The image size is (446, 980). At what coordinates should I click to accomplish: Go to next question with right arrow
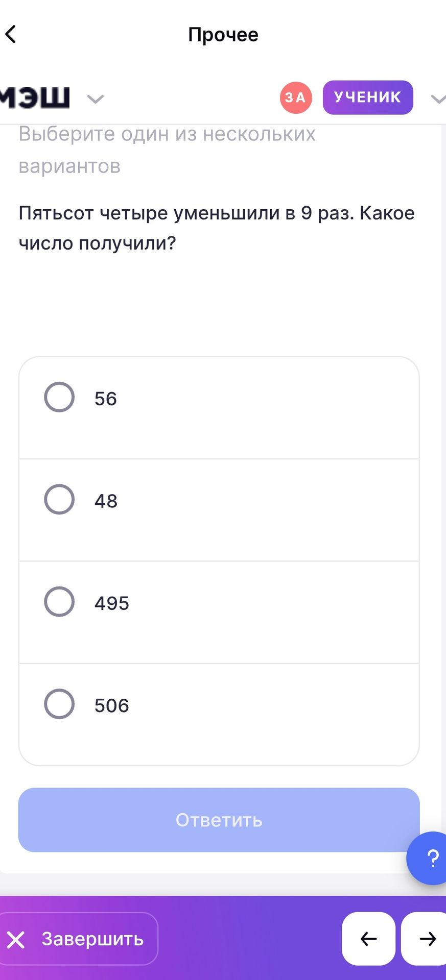[425, 938]
